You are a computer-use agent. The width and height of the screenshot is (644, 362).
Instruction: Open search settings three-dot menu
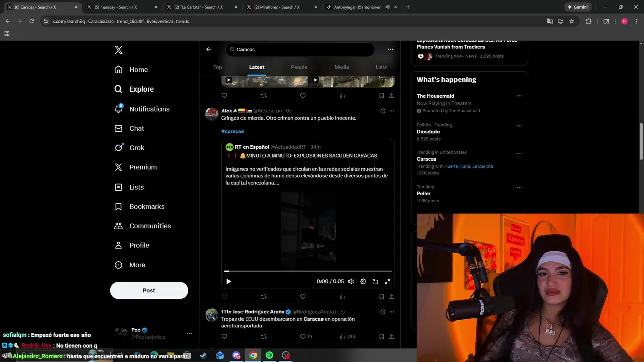pyautogui.click(x=390, y=49)
